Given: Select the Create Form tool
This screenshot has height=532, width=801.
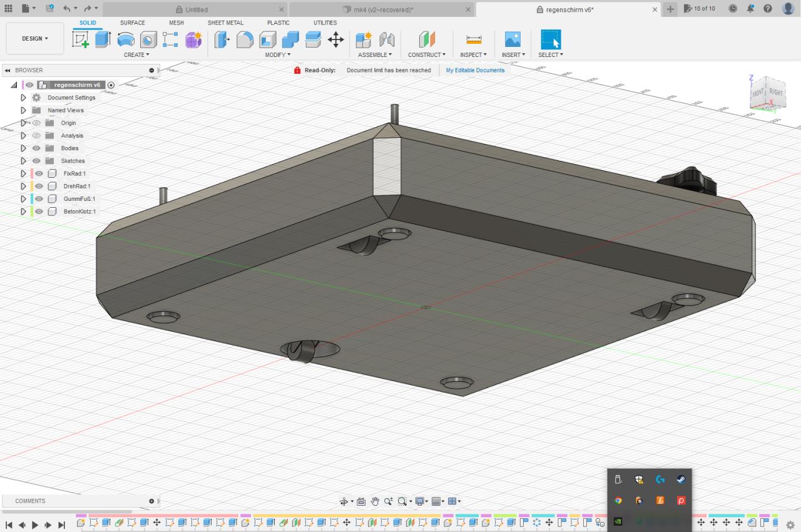Looking at the screenshot, I should pyautogui.click(x=193, y=40).
